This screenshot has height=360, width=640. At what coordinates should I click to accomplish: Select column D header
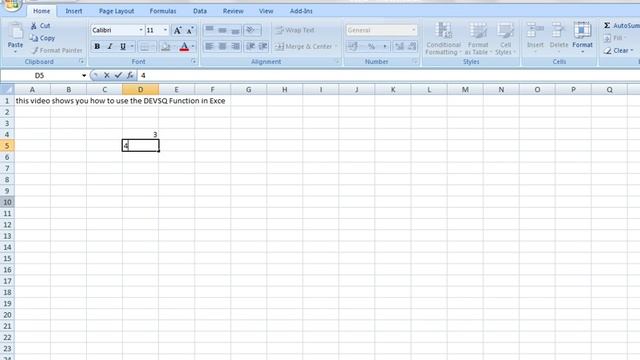[x=140, y=89]
